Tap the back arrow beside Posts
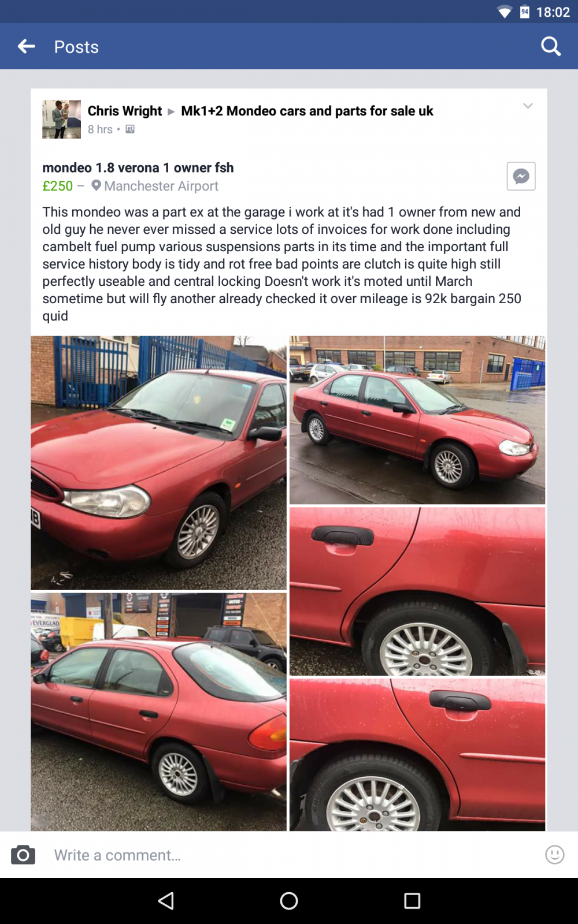 (27, 46)
